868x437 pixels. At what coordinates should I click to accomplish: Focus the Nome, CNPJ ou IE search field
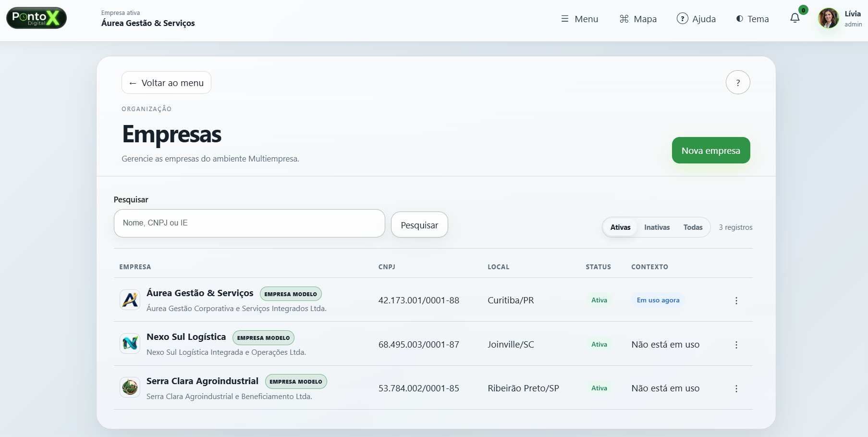click(249, 223)
